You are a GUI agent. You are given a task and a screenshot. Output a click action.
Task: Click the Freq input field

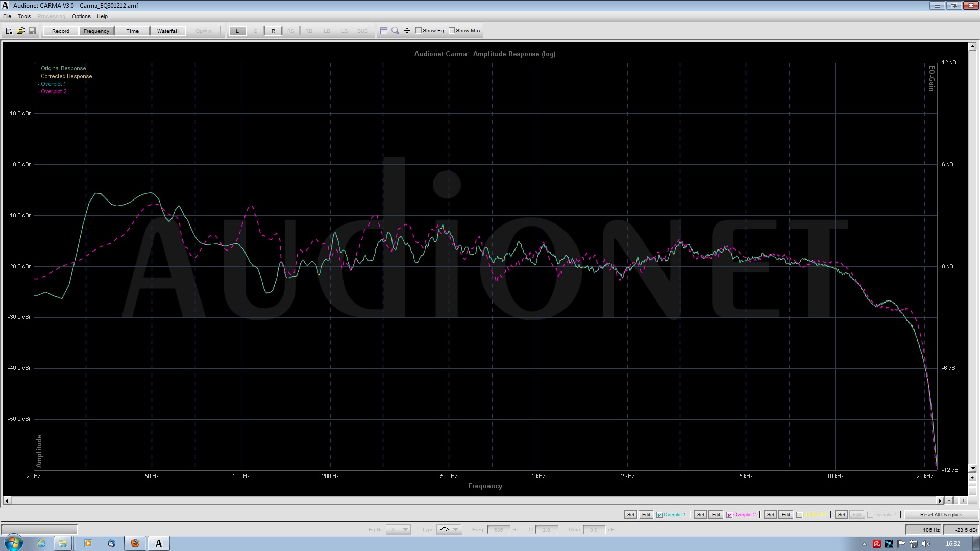click(499, 530)
